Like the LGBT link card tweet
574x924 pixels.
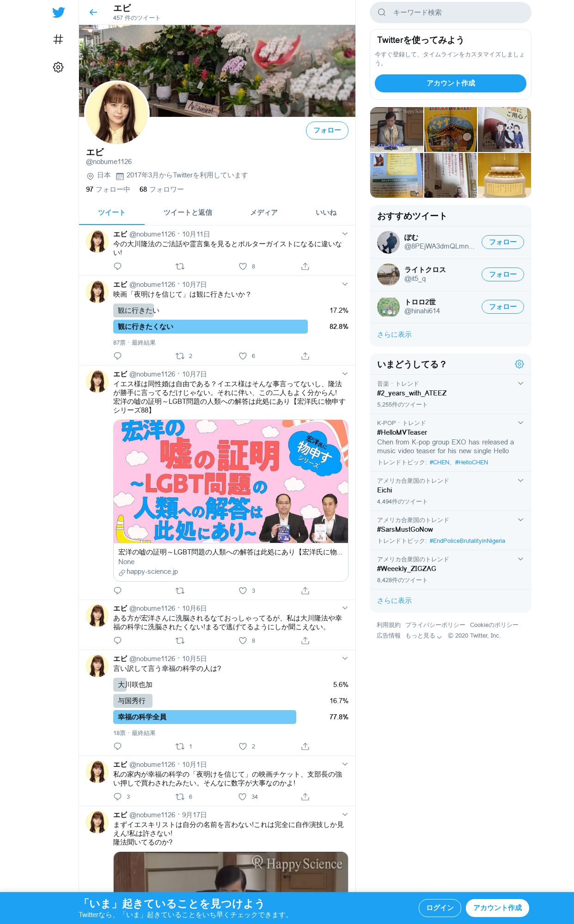[243, 591]
